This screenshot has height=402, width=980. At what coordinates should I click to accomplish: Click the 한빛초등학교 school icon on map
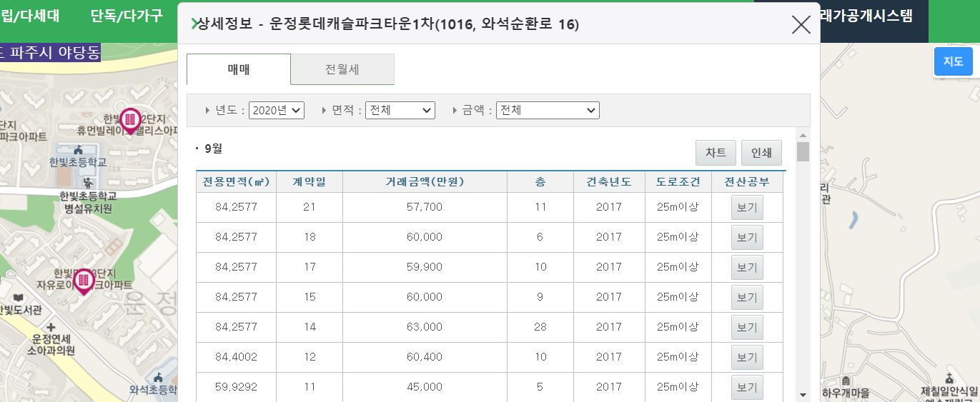point(77,150)
